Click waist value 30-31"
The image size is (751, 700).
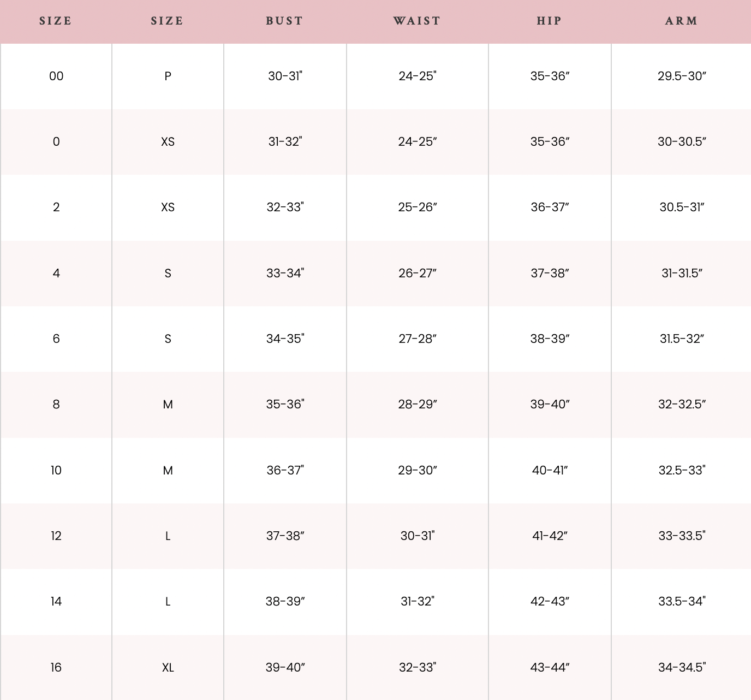point(418,536)
